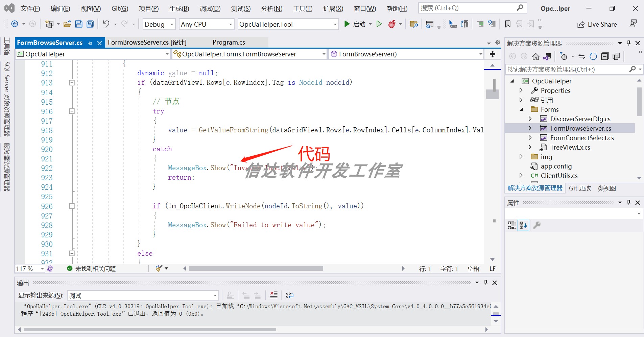Toggle auto hide pin on Output panel
The image size is (644, 337).
click(486, 282)
